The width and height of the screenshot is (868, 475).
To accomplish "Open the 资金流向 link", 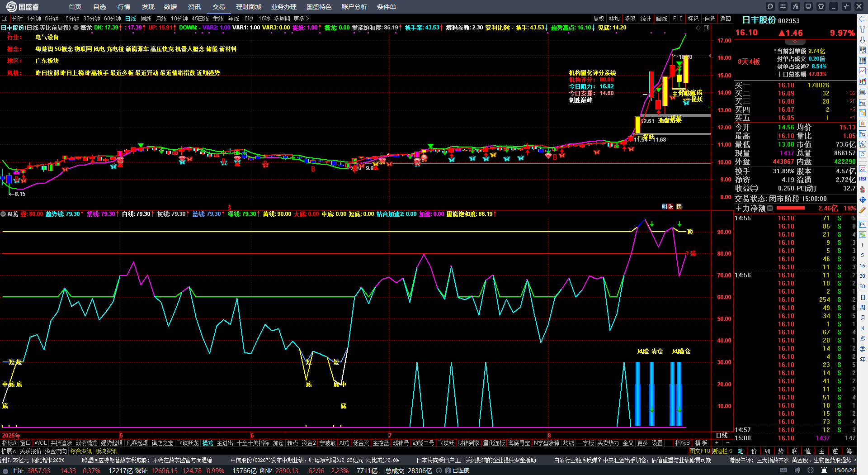I will pos(56,451).
